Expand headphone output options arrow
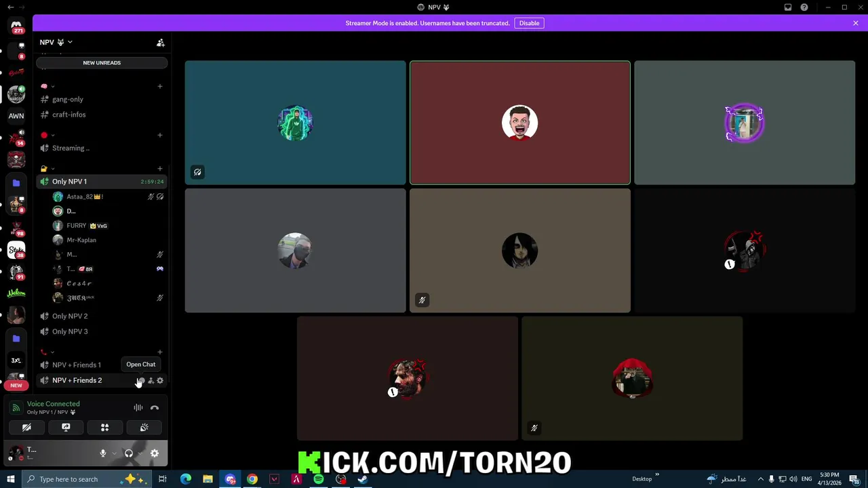Screen dimensions: 868x488 140,453
